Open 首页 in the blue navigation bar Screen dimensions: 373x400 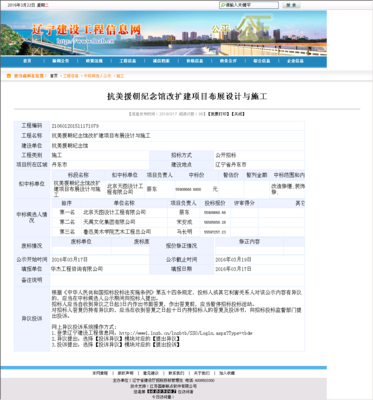[27, 61]
